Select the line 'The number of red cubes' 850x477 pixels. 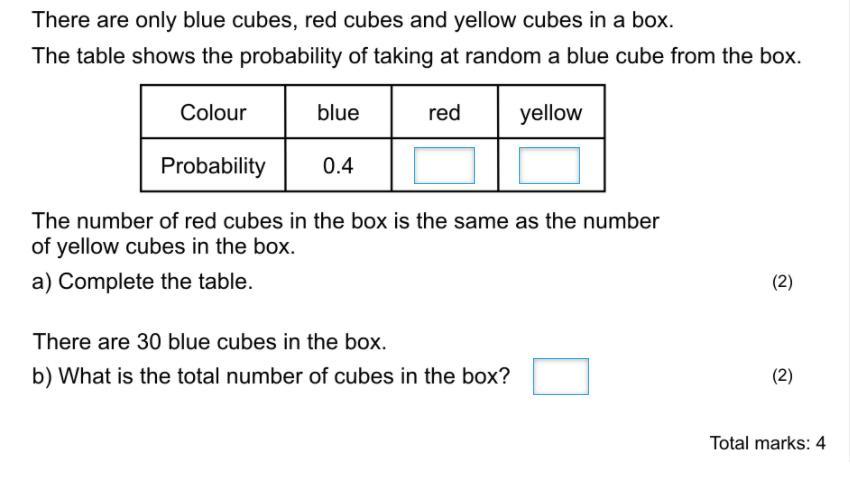click(345, 221)
